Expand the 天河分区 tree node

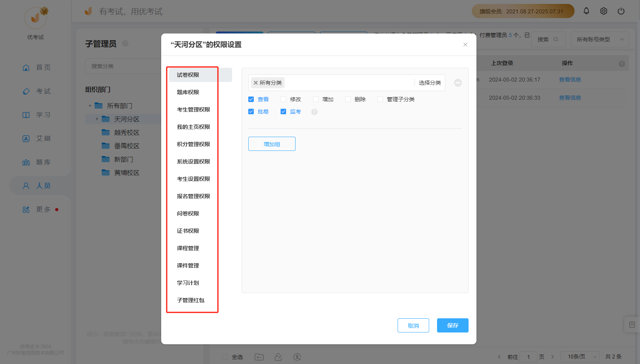pyautogui.click(x=97, y=119)
